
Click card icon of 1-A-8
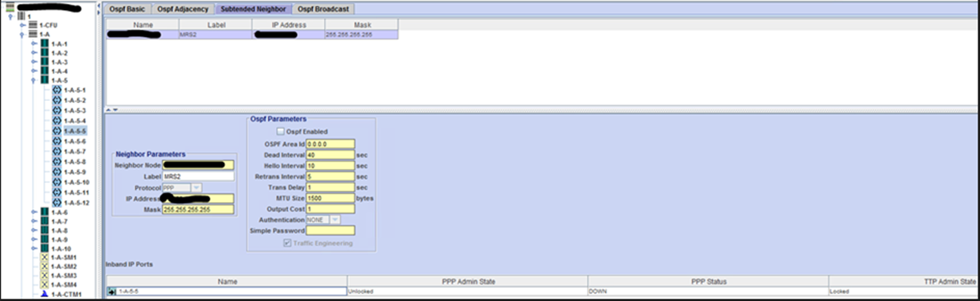45,231
